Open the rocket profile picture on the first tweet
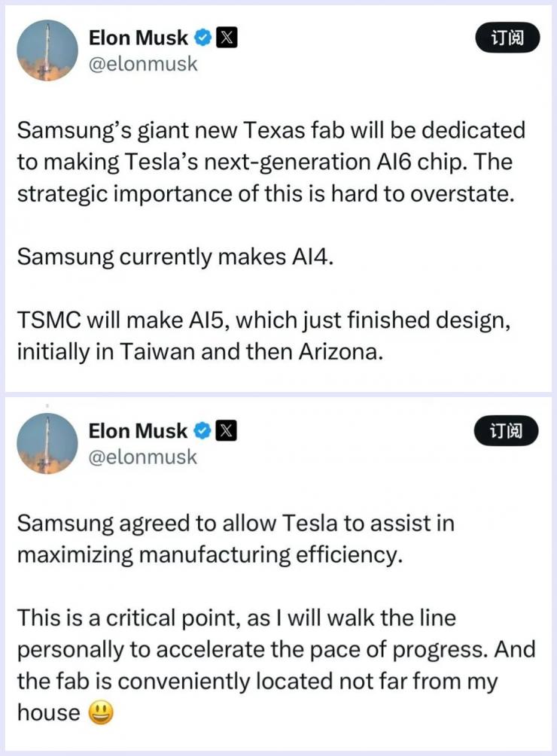The height and width of the screenshot is (756, 557). 47,50
